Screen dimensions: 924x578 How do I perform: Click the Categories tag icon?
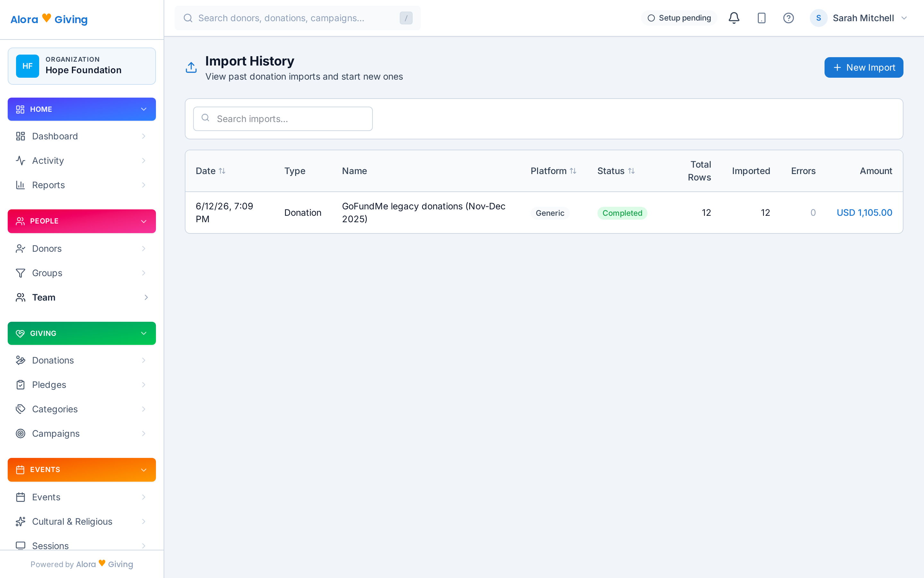[21, 409]
